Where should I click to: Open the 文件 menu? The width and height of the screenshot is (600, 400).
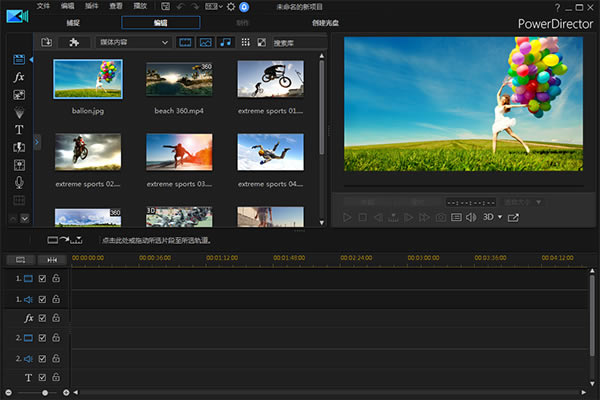click(44, 6)
